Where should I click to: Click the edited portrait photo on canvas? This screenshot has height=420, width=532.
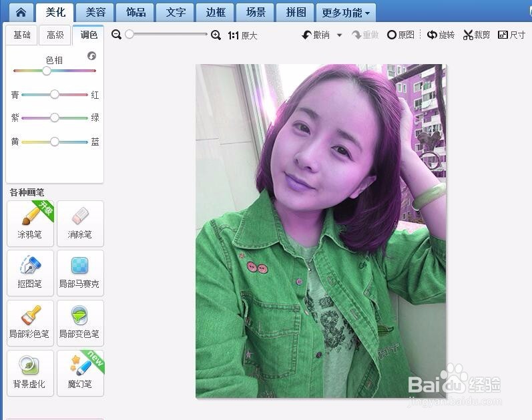(x=320, y=231)
